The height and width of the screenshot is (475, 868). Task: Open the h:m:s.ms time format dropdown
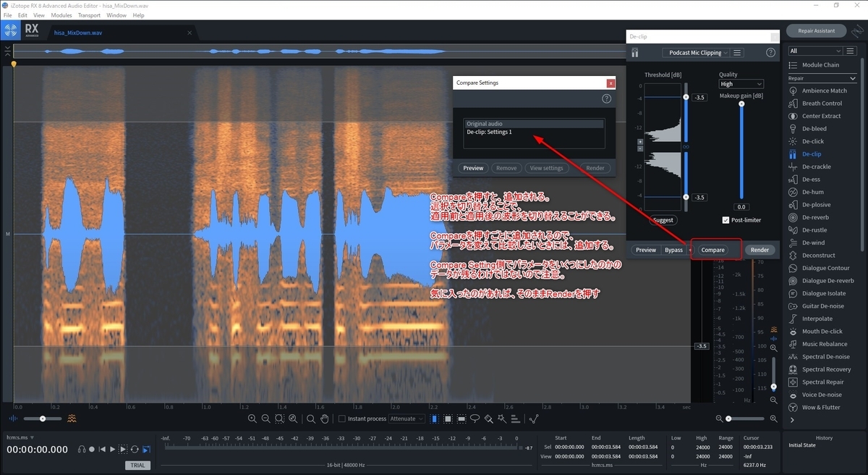[x=20, y=437]
